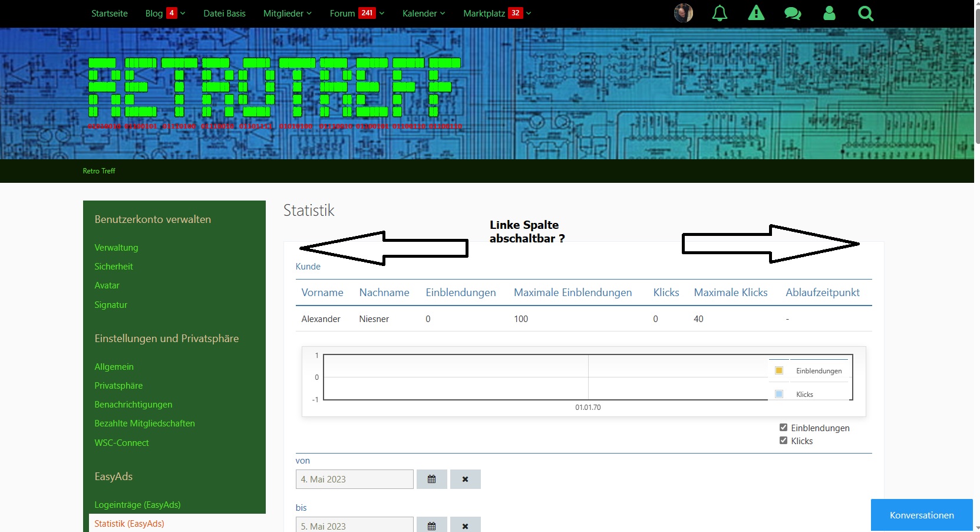The height and width of the screenshot is (532, 980).
Task: Click the 'von' date input field
Action: pyautogui.click(x=354, y=479)
